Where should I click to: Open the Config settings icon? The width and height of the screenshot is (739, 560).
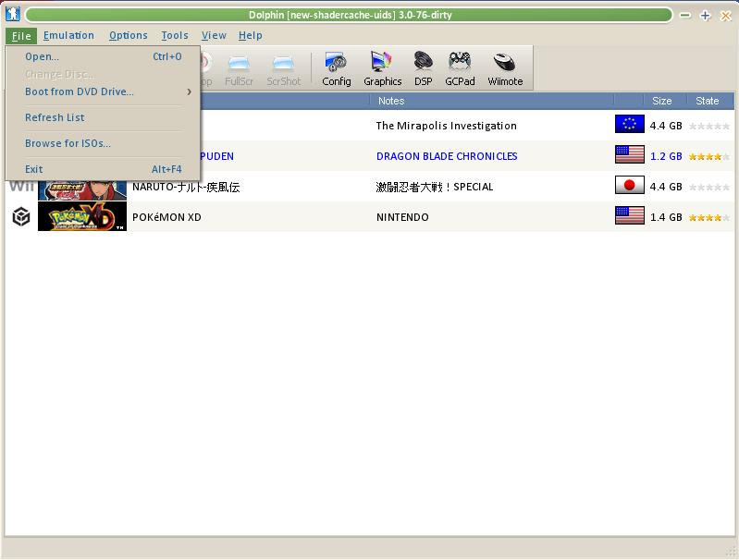tap(336, 68)
